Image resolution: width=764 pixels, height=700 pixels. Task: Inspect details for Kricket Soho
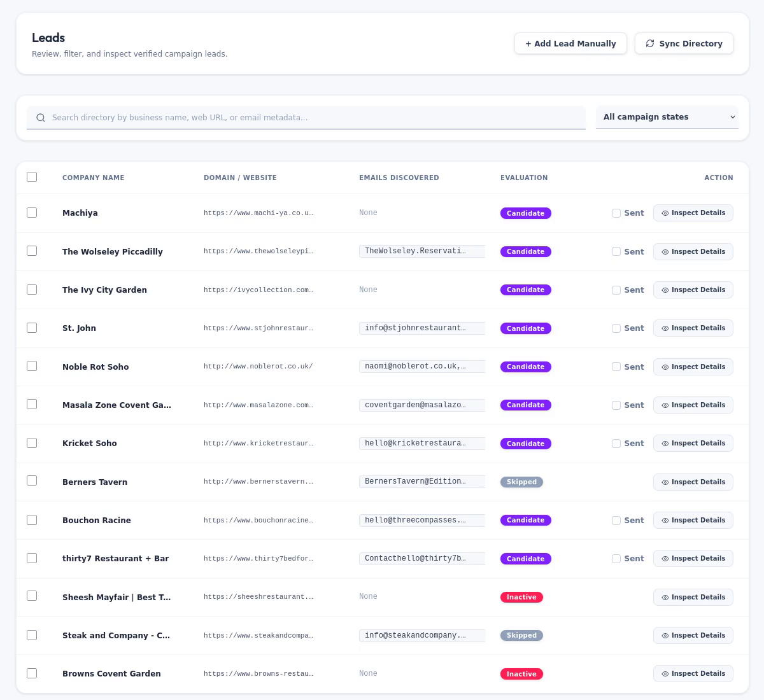pyautogui.click(x=693, y=443)
